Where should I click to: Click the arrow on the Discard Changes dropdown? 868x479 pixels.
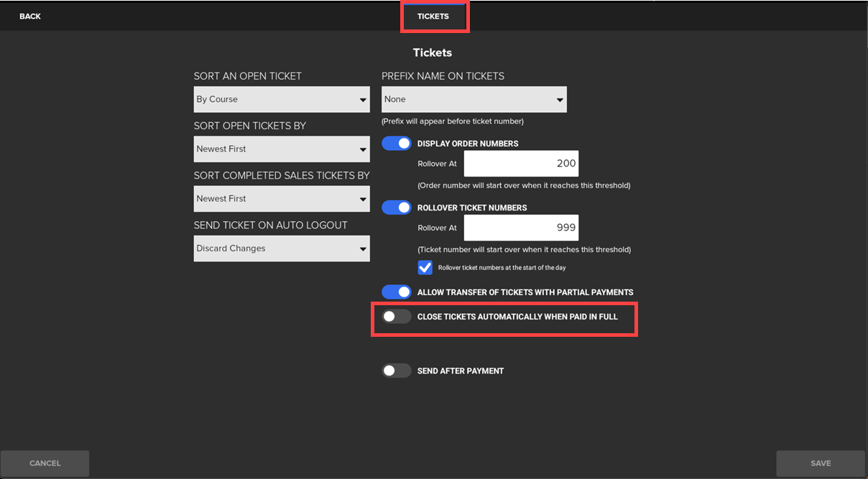pos(363,249)
